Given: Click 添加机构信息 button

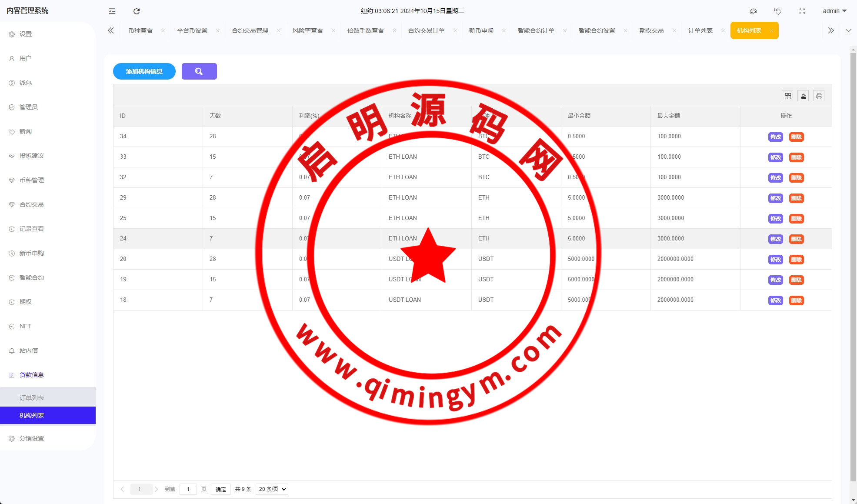Looking at the screenshot, I should tap(144, 71).
